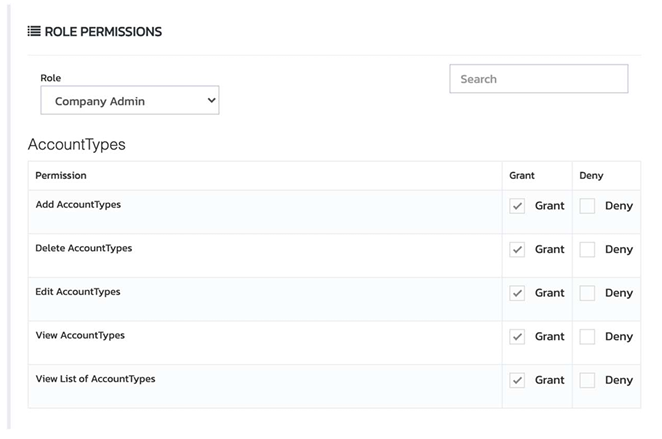Click the View List of AccountTypes label
The height and width of the screenshot is (439, 662).
coord(95,379)
